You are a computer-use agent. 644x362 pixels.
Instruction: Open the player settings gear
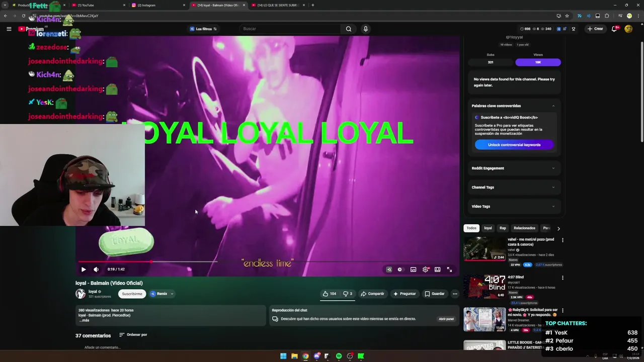tap(426, 269)
